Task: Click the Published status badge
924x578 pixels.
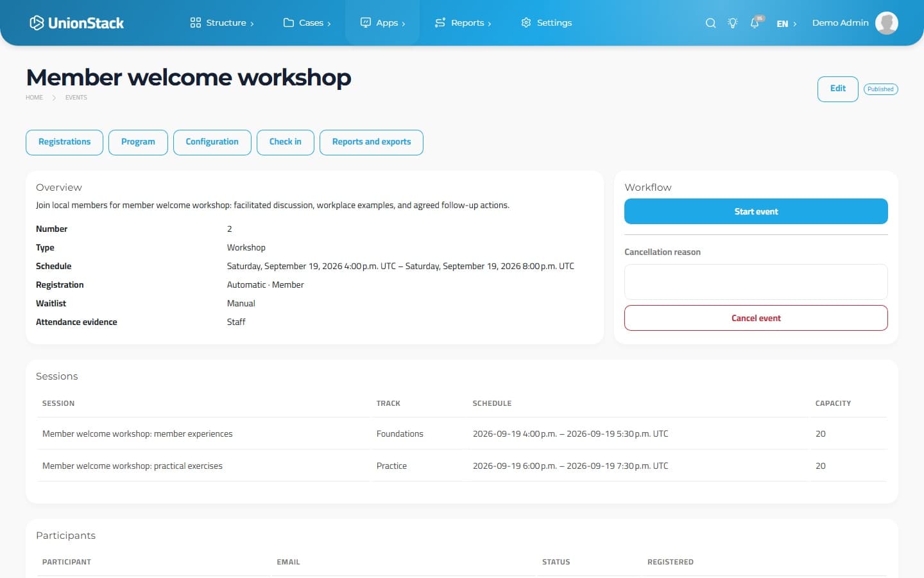Action: (x=880, y=89)
